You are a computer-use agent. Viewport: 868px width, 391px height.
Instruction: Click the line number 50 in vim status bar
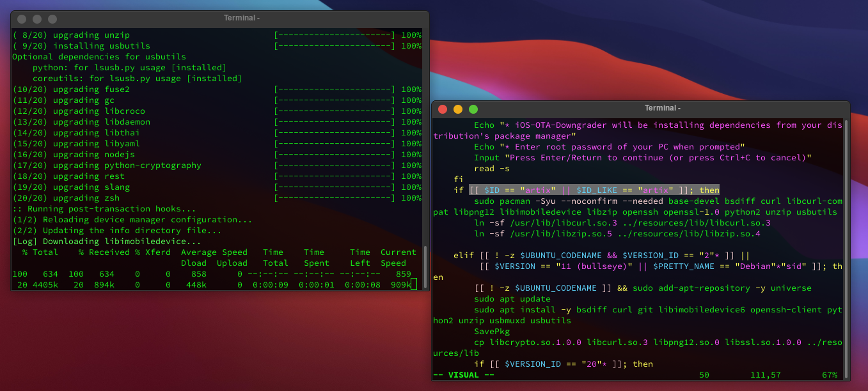705,374
